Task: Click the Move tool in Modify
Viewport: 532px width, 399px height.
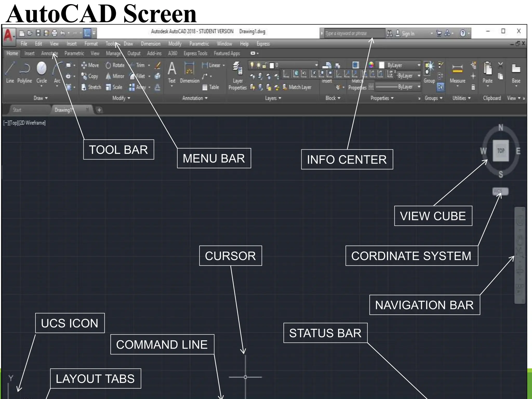Action: tap(90, 65)
